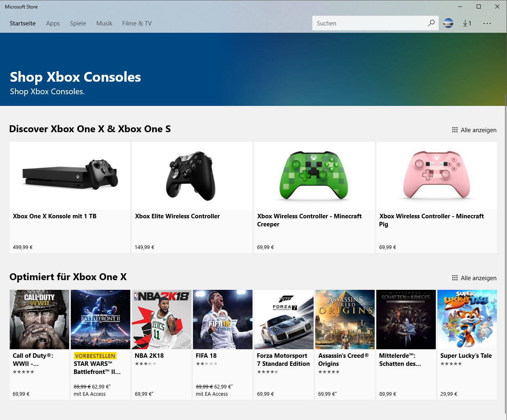Open Xbox One X Konsole product image
507x420 pixels.
coord(70,175)
